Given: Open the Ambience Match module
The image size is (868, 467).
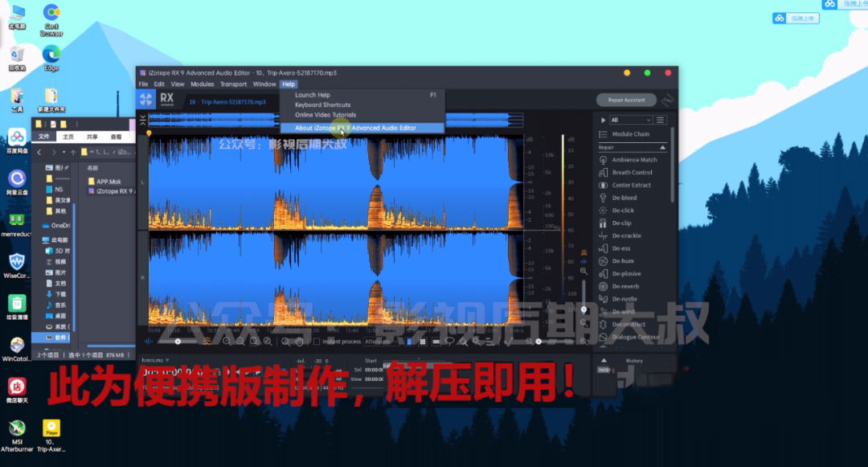Looking at the screenshot, I should 634,159.
